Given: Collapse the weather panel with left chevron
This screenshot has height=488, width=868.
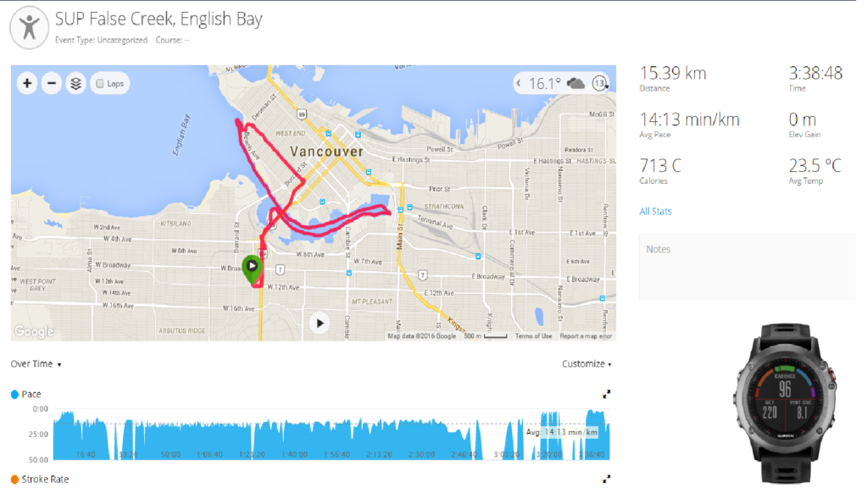Looking at the screenshot, I should (518, 83).
